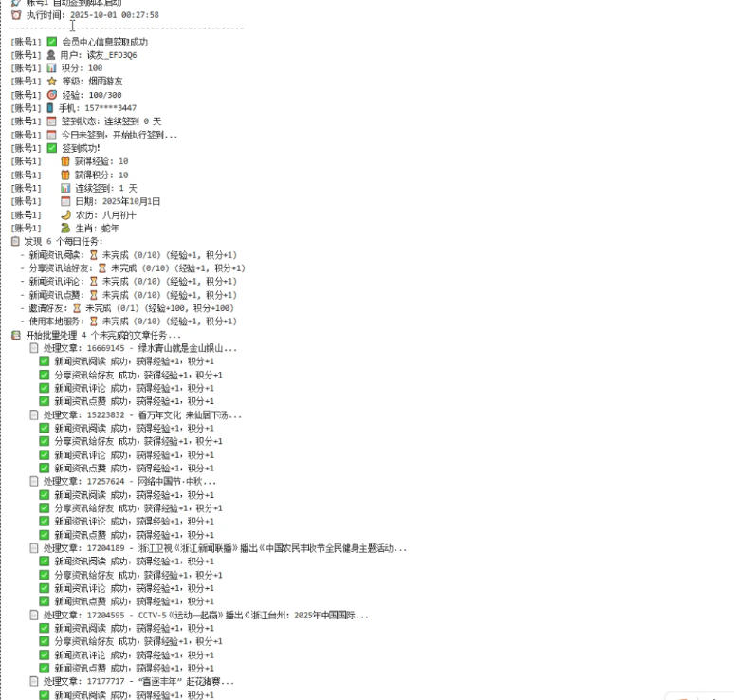Viewport: 734px width, 700px height.
Task: Click the snake icon beside 生肖
Action: (65, 228)
